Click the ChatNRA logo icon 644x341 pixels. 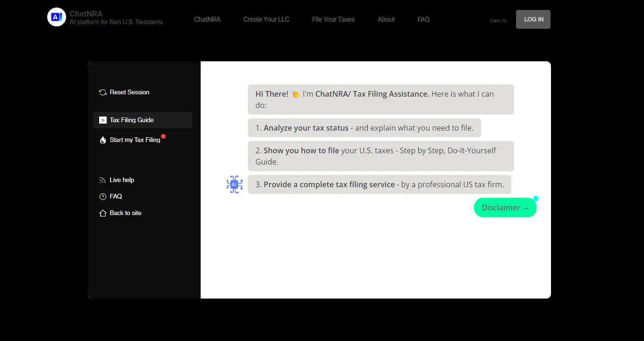pos(57,17)
